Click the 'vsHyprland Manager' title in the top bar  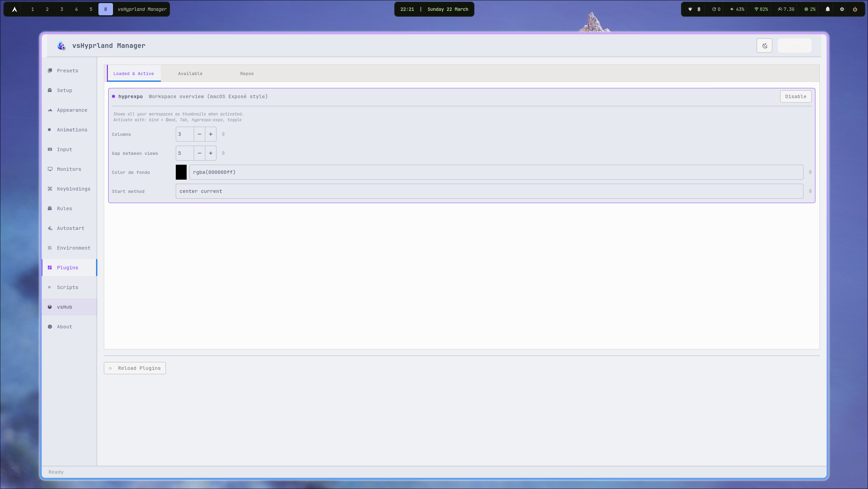pyautogui.click(x=142, y=9)
